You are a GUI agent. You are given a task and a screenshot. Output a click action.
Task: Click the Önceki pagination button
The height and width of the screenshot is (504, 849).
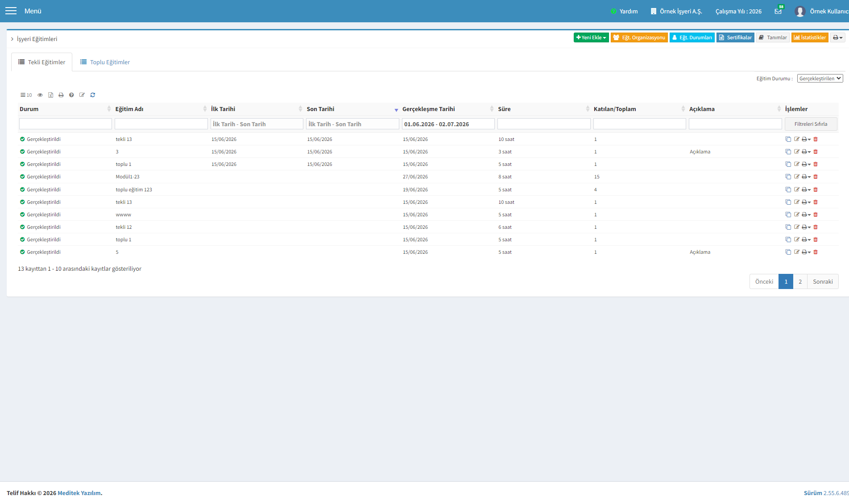point(764,281)
